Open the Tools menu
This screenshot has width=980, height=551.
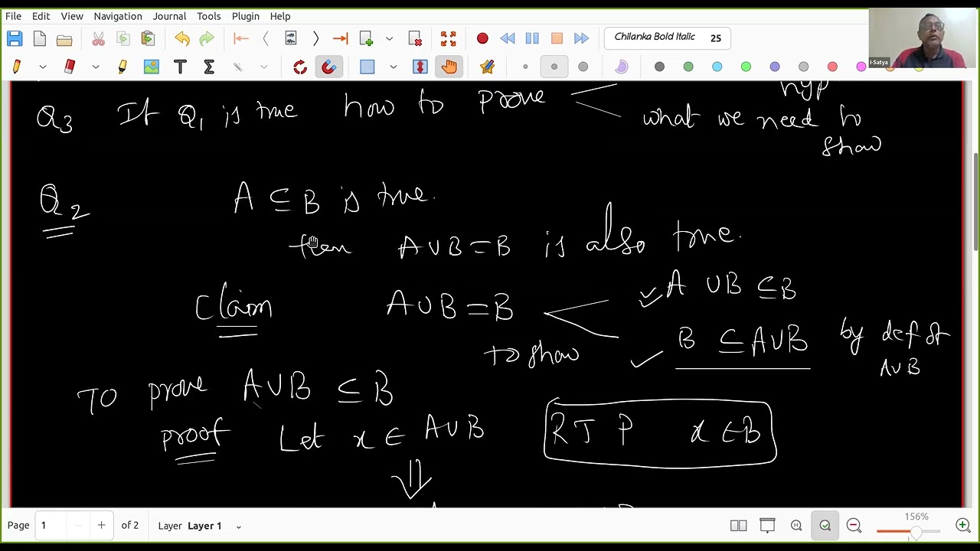(208, 16)
